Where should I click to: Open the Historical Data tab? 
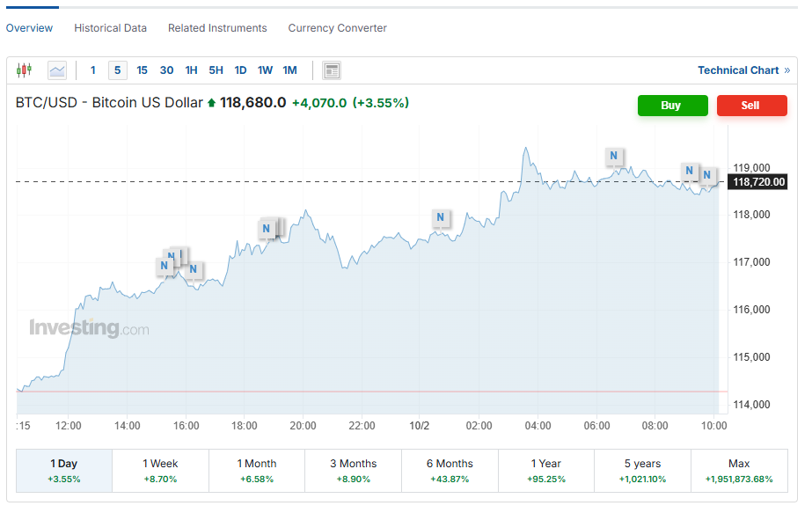110,28
